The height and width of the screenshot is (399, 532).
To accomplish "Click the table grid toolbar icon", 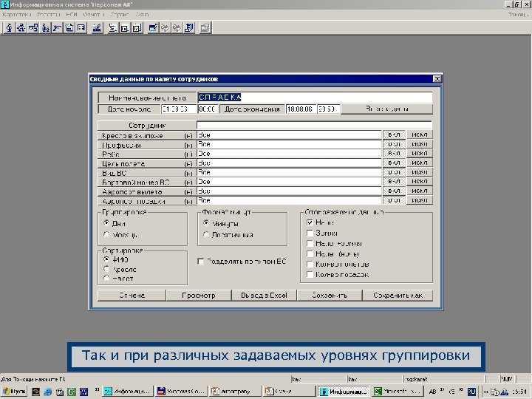I will point(81,28).
